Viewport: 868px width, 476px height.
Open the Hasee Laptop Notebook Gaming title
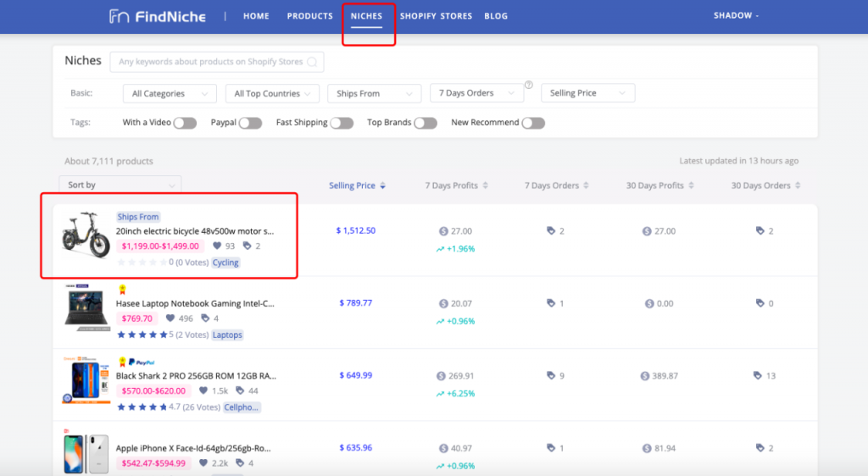tap(195, 303)
